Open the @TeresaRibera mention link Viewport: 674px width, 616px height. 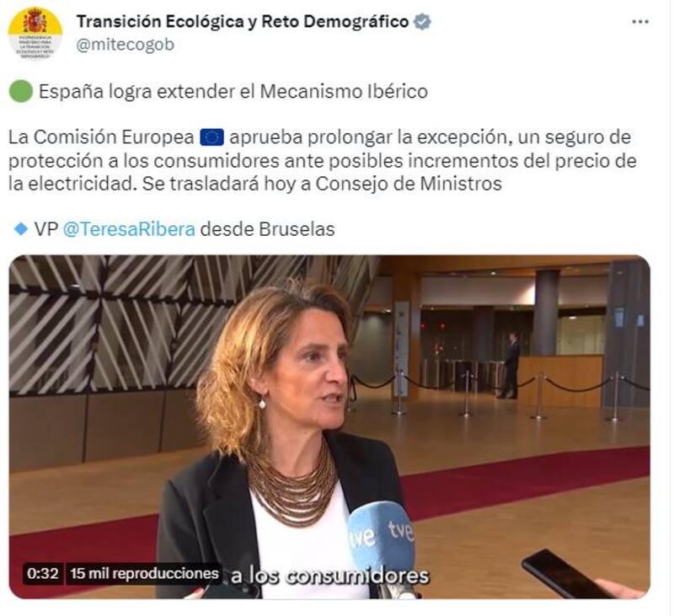click(129, 229)
